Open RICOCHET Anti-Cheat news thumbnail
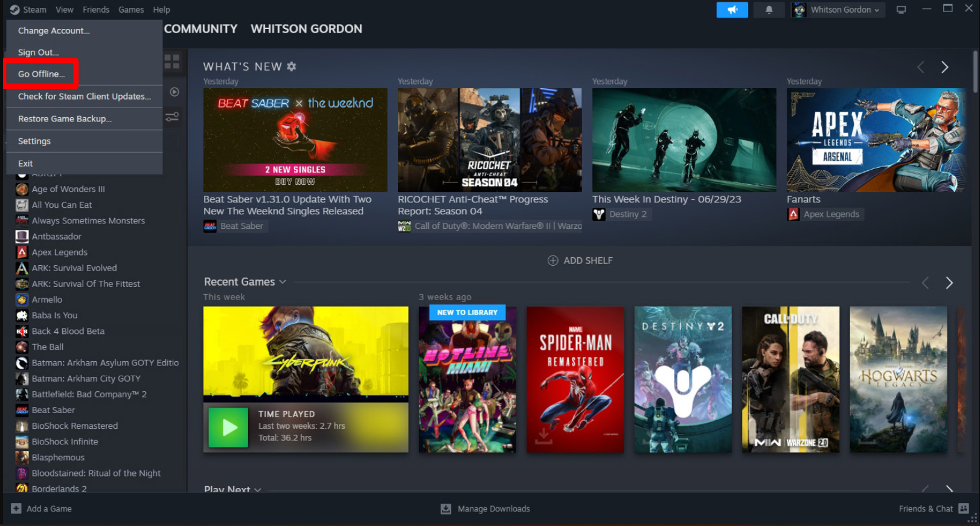 (490, 140)
